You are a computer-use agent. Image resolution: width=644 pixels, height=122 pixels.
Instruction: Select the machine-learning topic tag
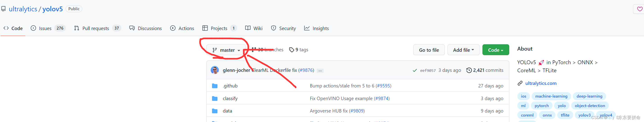(x=551, y=96)
